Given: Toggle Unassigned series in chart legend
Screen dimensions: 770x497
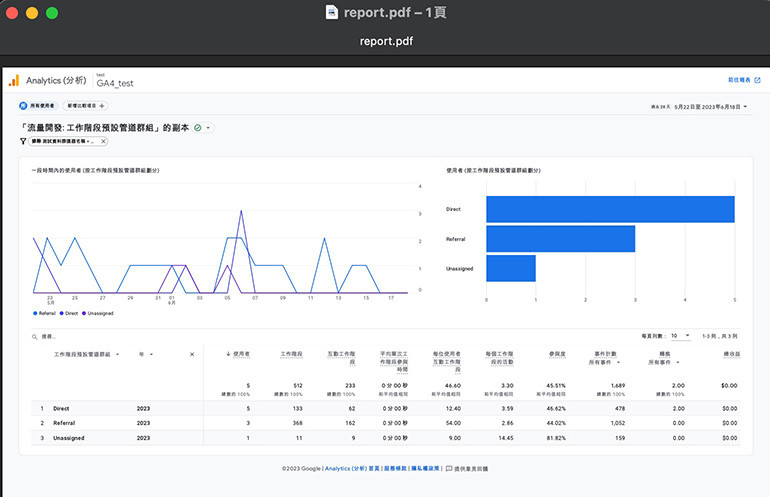Looking at the screenshot, I should (98, 313).
